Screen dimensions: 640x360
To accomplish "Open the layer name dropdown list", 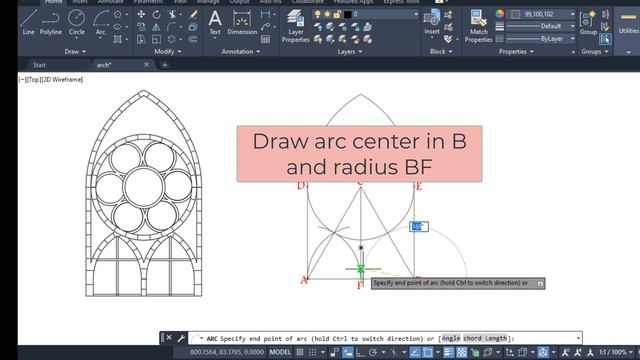I will click(x=416, y=14).
